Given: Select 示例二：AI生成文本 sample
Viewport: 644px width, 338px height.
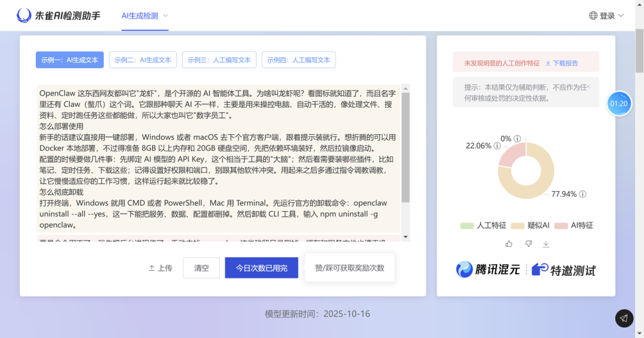Looking at the screenshot, I should (x=143, y=60).
